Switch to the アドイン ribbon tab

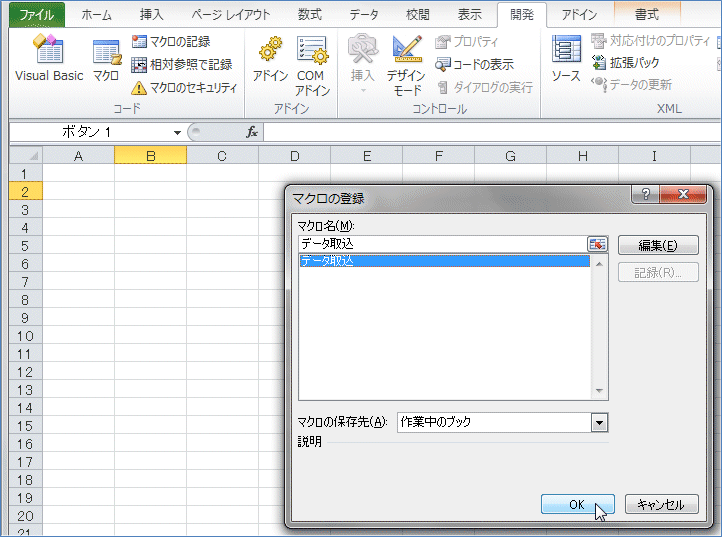pyautogui.click(x=579, y=15)
